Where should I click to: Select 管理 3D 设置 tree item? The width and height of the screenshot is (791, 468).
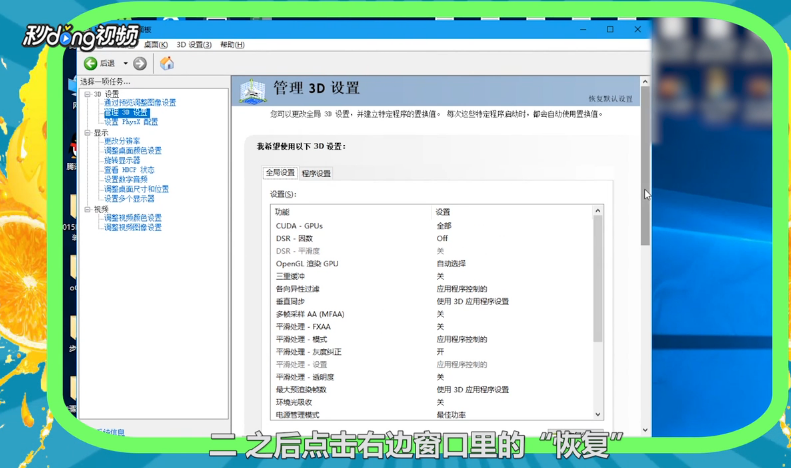(126, 112)
